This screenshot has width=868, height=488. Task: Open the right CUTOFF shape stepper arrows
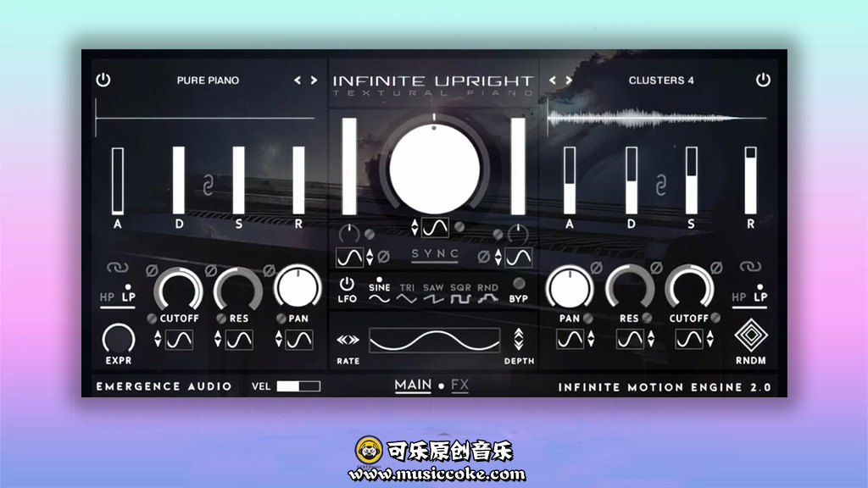pos(710,339)
